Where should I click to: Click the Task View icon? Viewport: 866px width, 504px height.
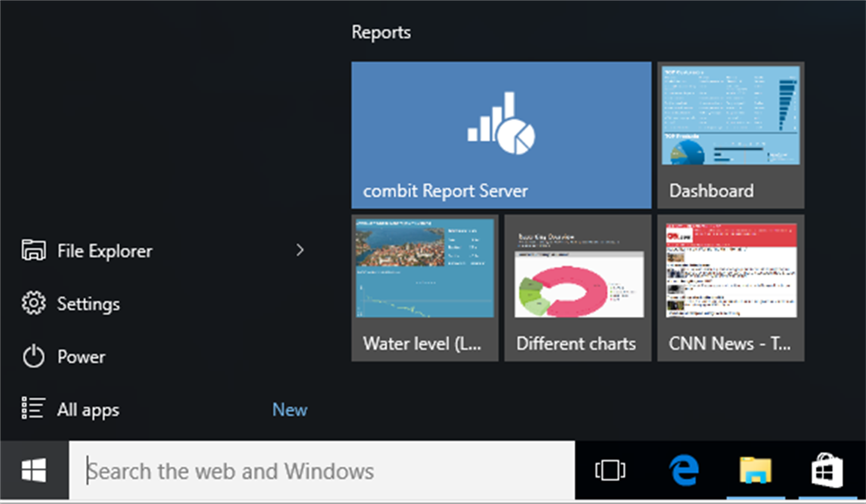(609, 471)
